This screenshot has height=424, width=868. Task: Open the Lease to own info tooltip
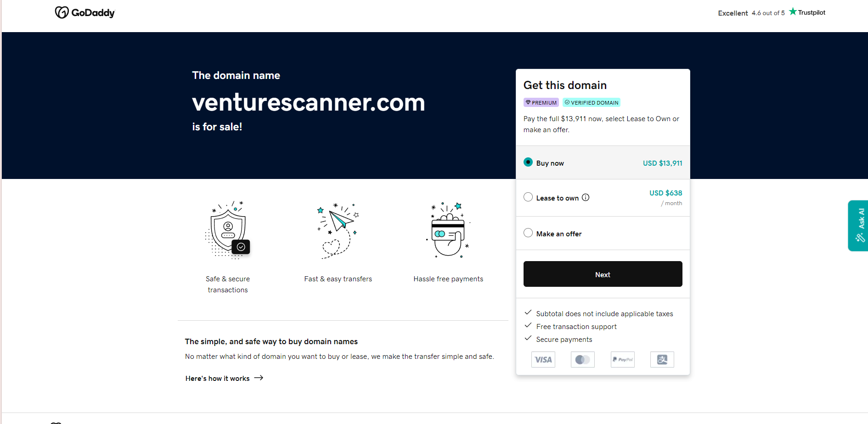point(586,197)
